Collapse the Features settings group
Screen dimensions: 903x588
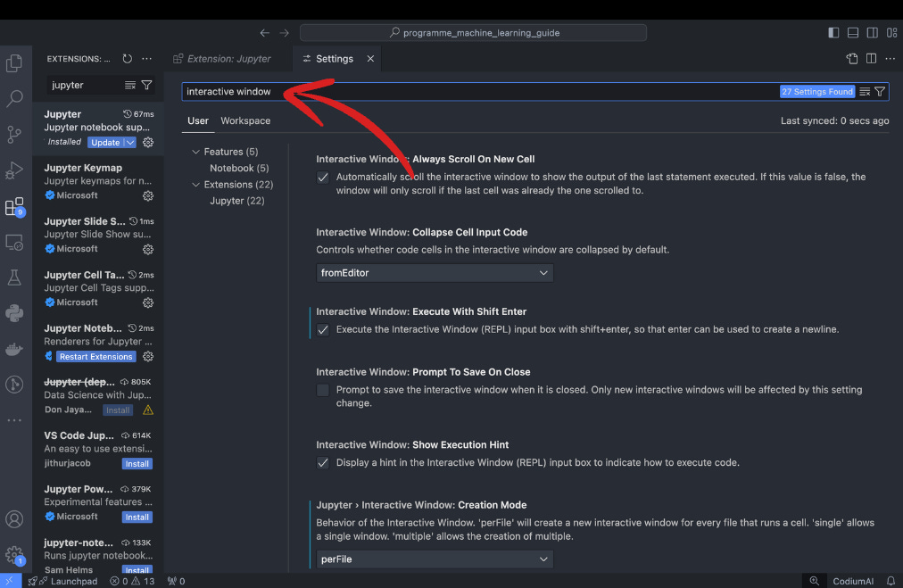tap(195, 152)
